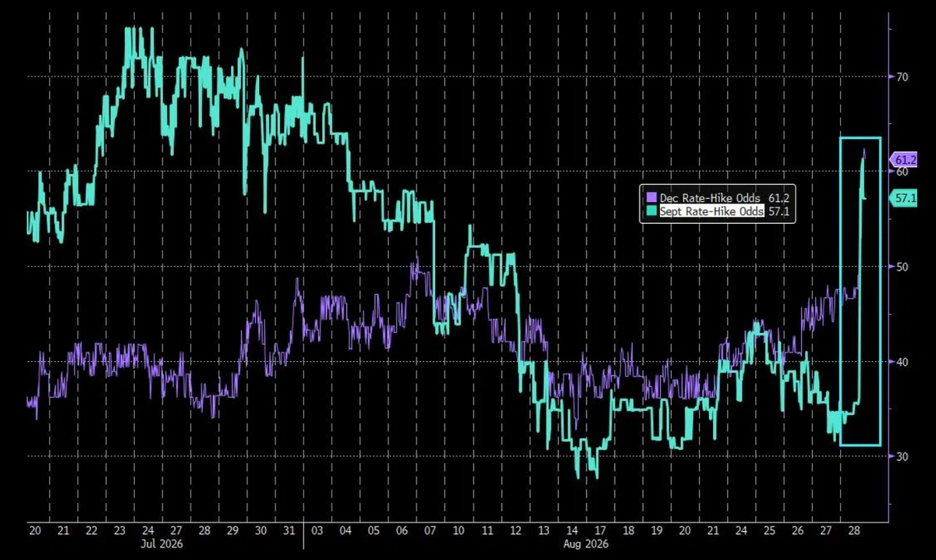
Task: Click the 50 y-axis tick label
Action: pyautogui.click(x=902, y=267)
